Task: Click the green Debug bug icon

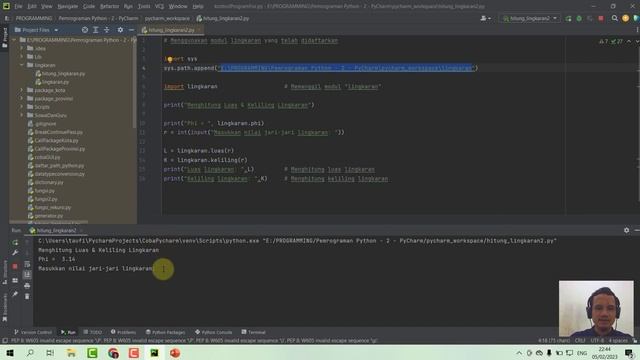Action: [579, 18]
